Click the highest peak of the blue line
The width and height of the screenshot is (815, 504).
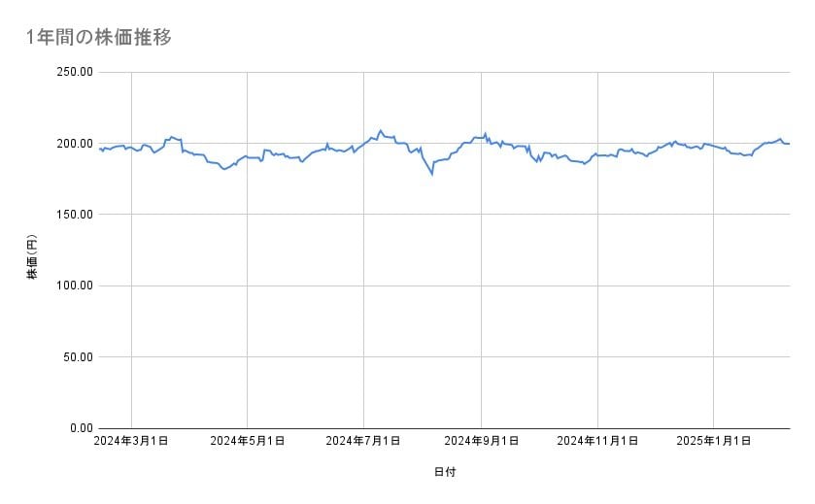380,130
